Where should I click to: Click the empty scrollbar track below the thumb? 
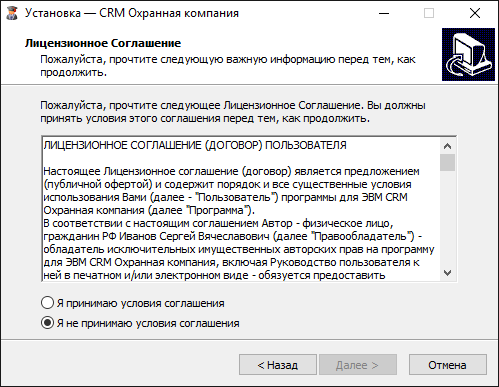pyautogui.click(x=447, y=218)
